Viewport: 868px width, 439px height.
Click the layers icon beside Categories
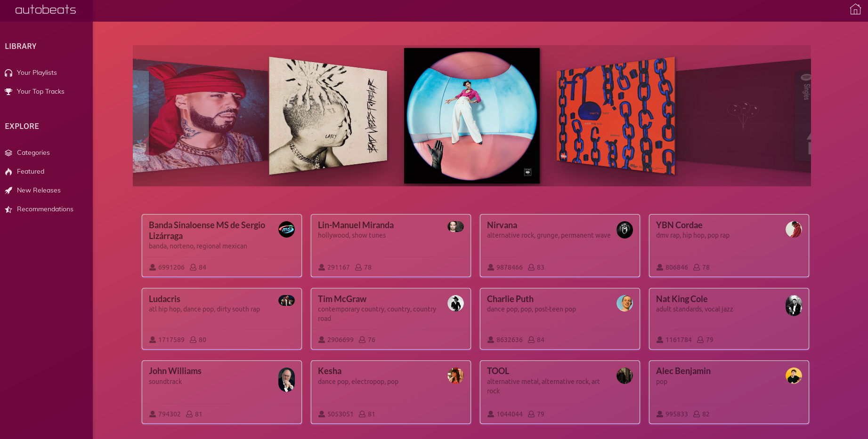(x=8, y=153)
